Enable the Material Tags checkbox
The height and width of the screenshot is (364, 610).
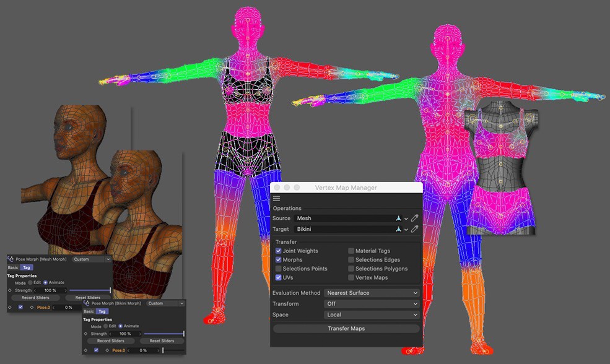(351, 251)
